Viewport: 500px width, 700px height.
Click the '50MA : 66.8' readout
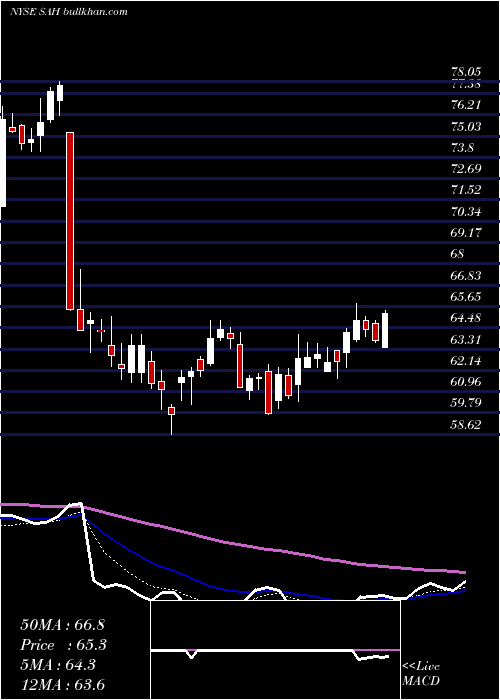pyautogui.click(x=62, y=625)
